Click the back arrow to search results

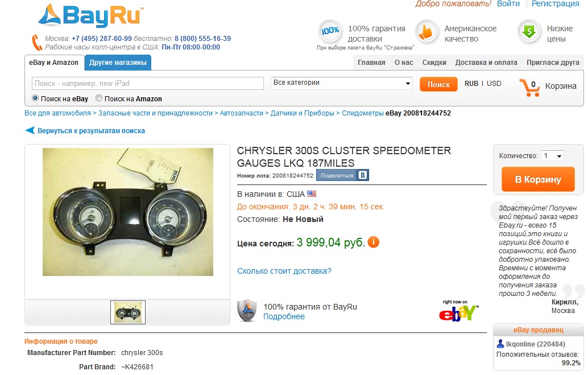point(30,131)
